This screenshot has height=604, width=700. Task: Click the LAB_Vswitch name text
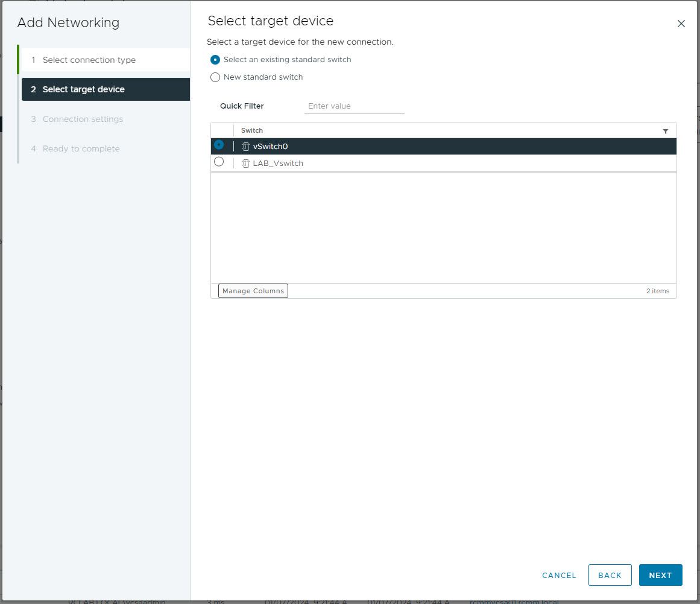point(278,164)
